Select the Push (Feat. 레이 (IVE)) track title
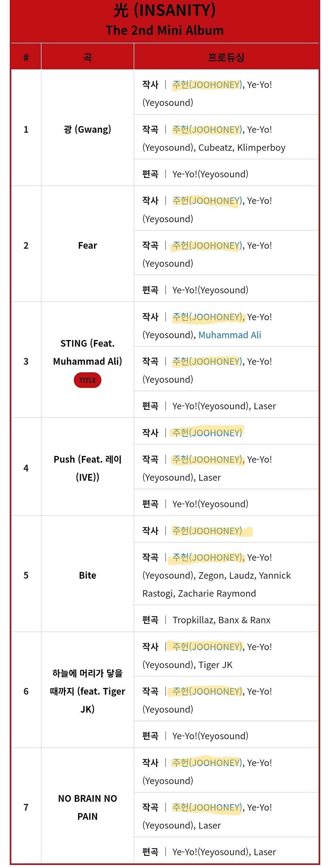The image size is (329, 868). 87,468
